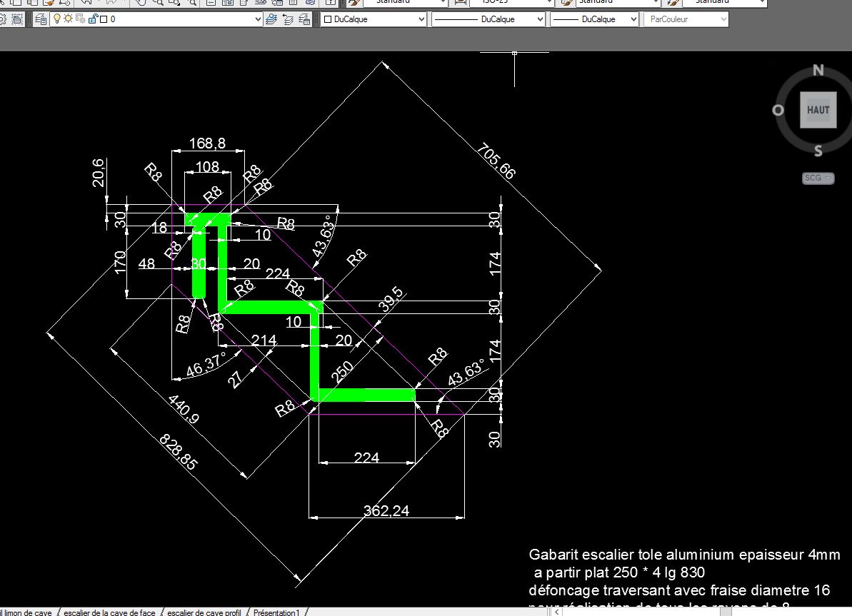Click the layer 0 color swatch
The height and width of the screenshot is (616, 852).
pyautogui.click(x=104, y=19)
